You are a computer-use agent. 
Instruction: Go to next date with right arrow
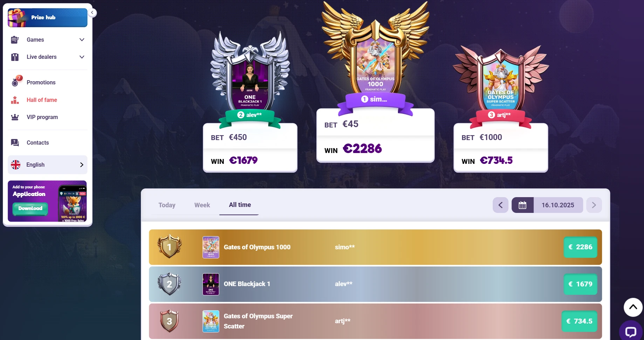594,205
